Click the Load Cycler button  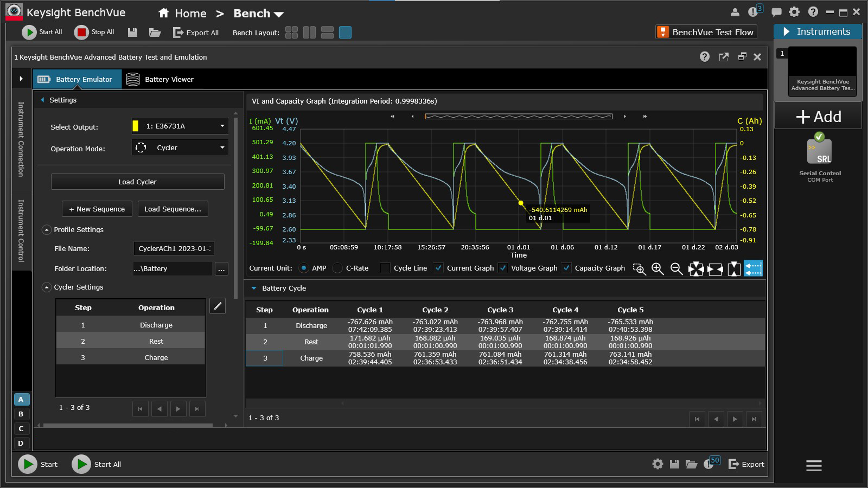[137, 182]
